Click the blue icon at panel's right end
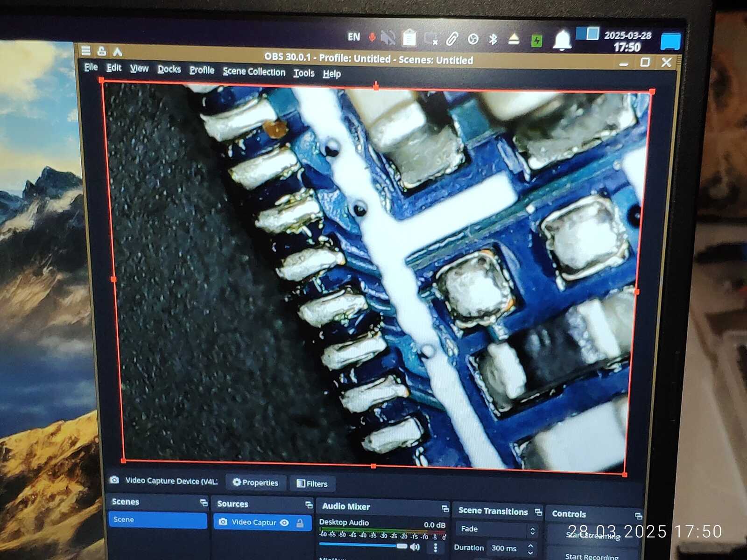The image size is (747, 560). coord(670,42)
